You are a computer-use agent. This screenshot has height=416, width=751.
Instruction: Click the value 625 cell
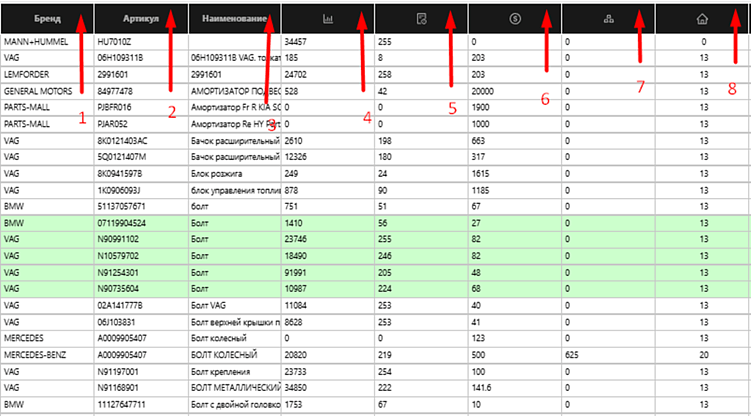[x=608, y=355]
